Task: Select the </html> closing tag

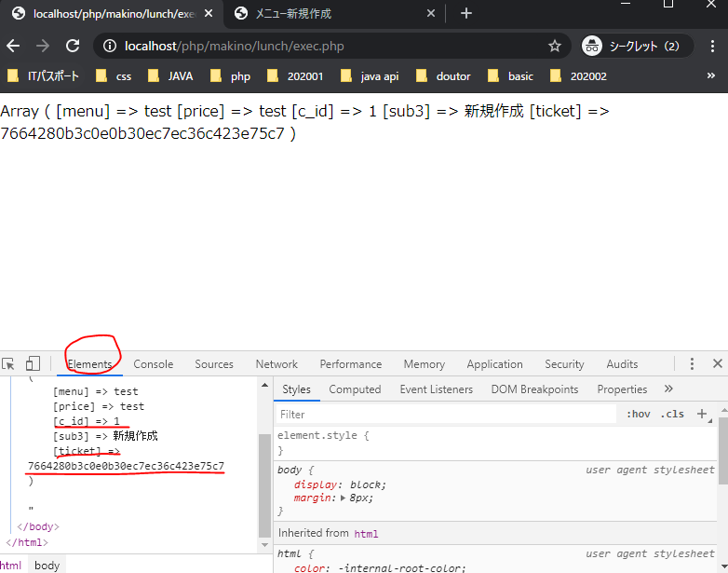Action: coord(27,542)
